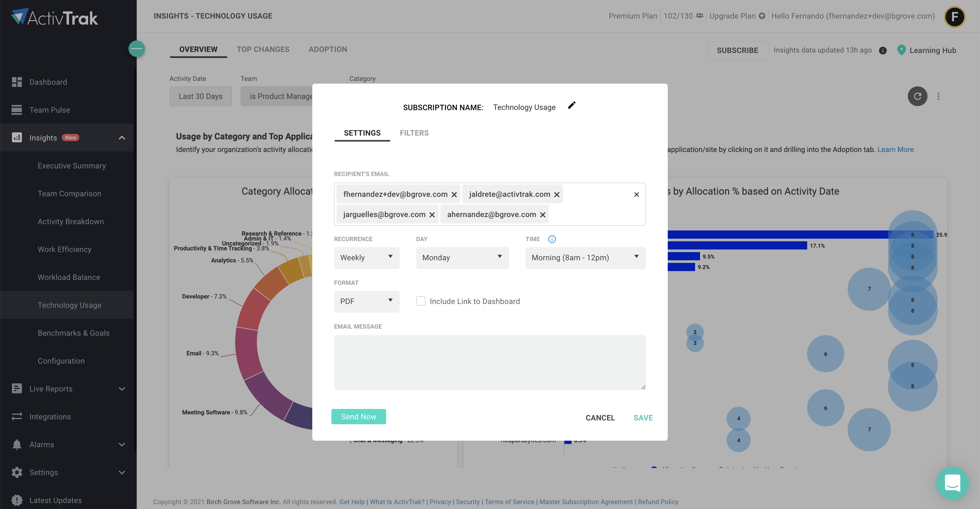Open the Format PDF dropdown
The image size is (980, 509).
[367, 302]
